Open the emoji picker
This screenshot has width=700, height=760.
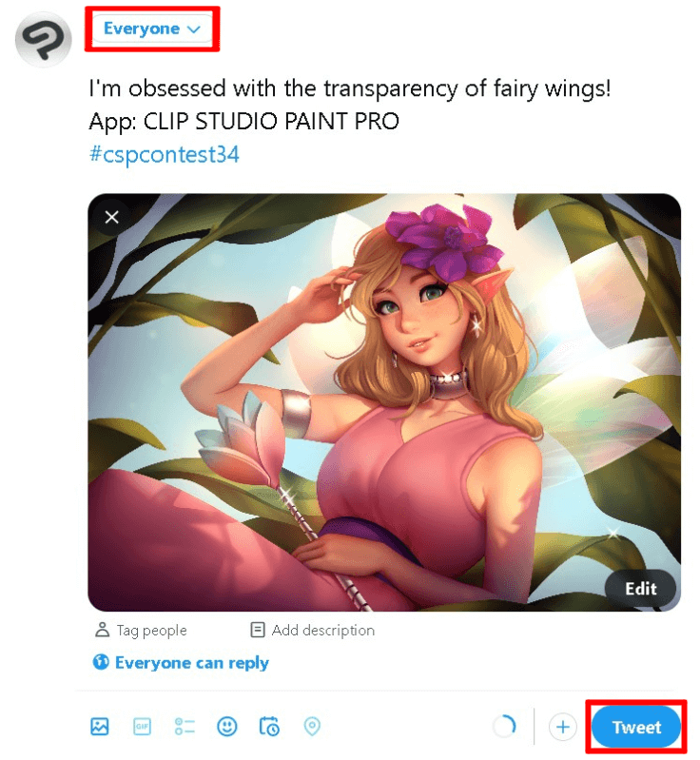coord(226,727)
